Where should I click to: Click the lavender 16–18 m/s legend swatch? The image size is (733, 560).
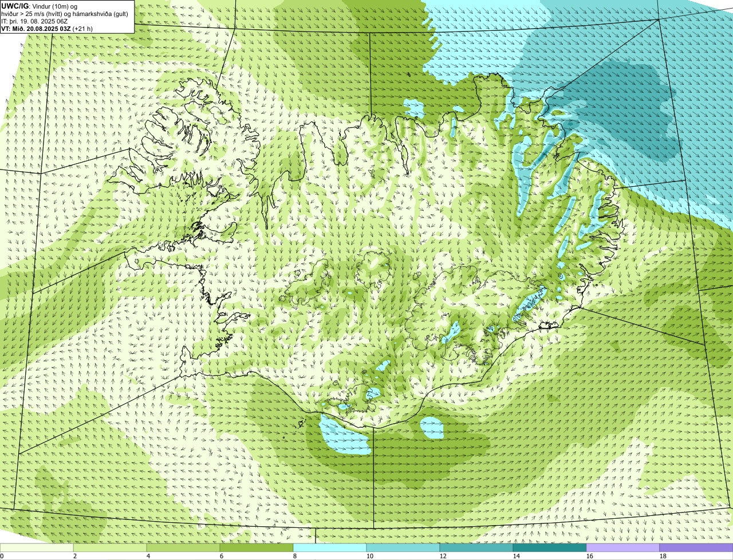pos(623,547)
